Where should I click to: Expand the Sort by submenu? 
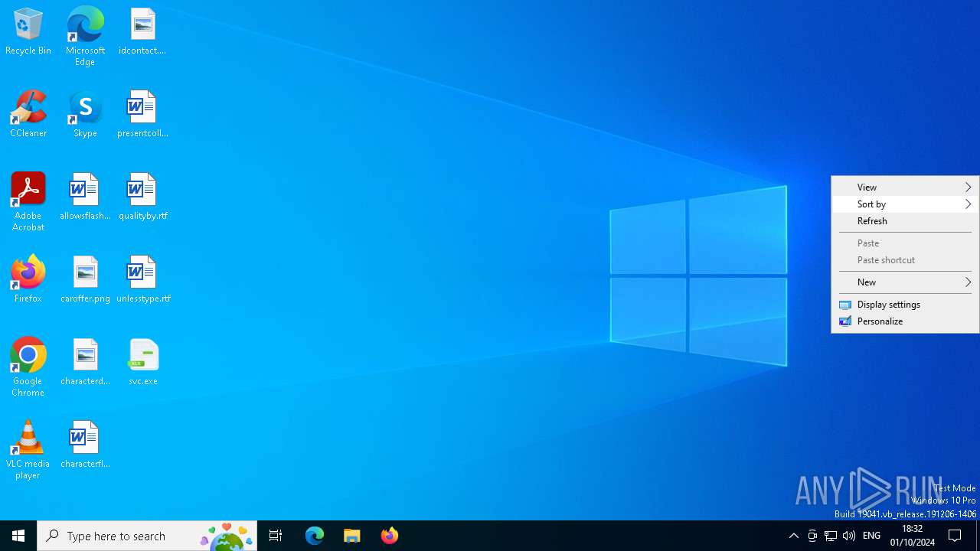tap(905, 204)
